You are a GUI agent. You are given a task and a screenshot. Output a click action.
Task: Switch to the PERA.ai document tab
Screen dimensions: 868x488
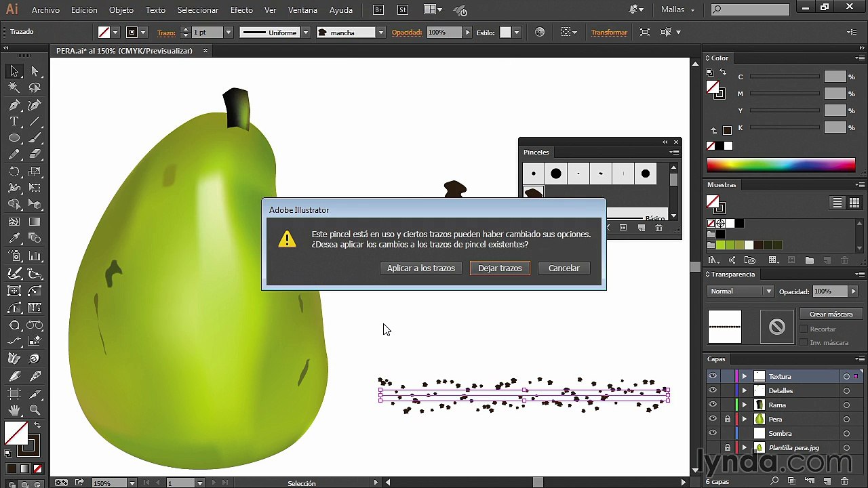pos(124,51)
